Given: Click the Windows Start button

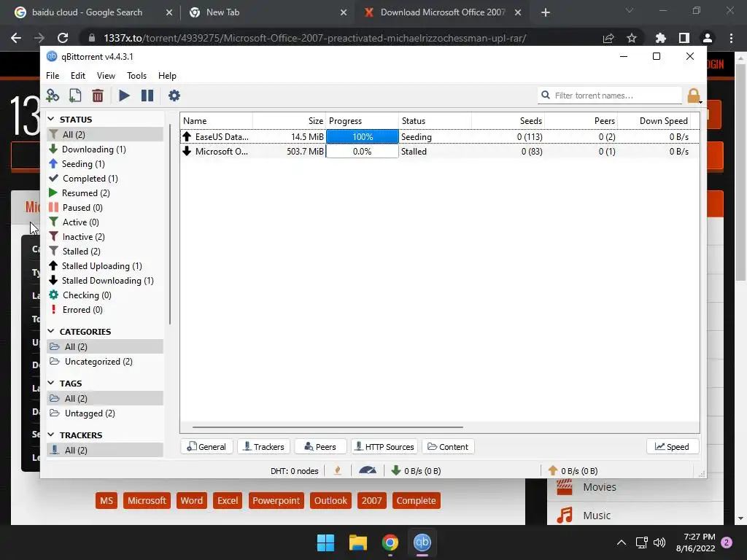Looking at the screenshot, I should coord(326,542).
